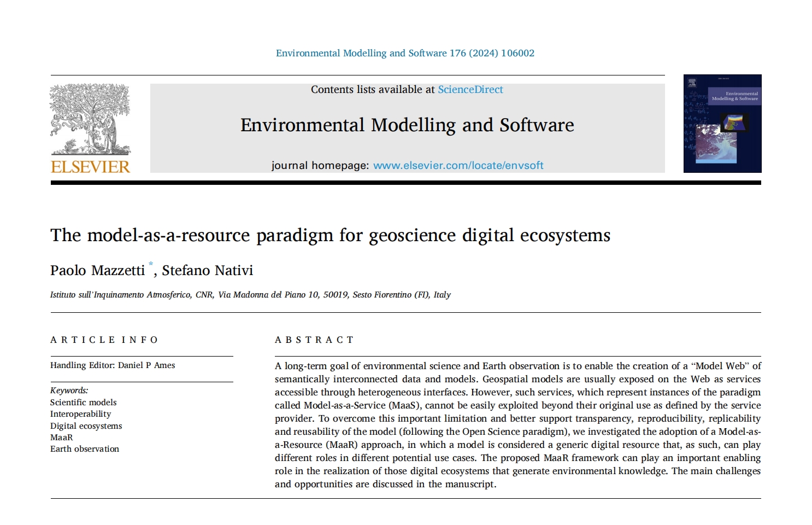Click the orange ELSEVIER wordmark
The height and width of the screenshot is (525, 812).
coord(90,167)
